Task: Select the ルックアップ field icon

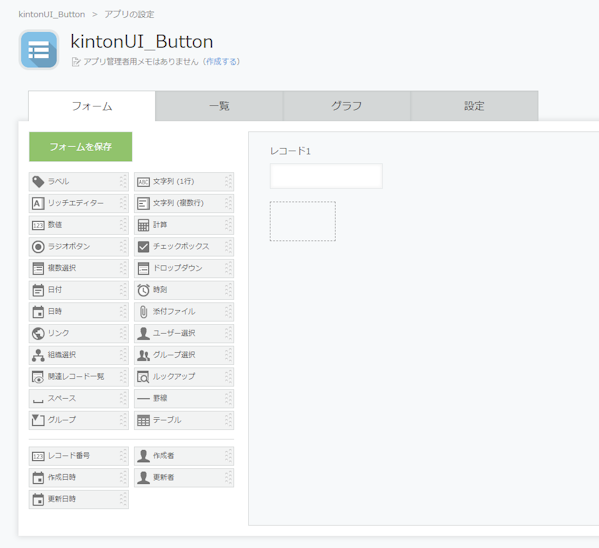Action: [143, 377]
